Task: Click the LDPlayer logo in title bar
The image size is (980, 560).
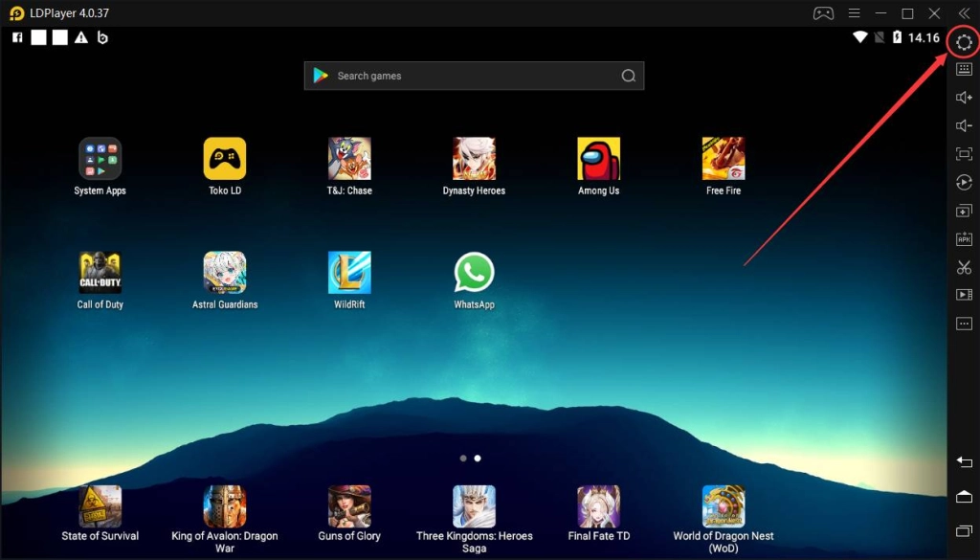Action: point(17,13)
